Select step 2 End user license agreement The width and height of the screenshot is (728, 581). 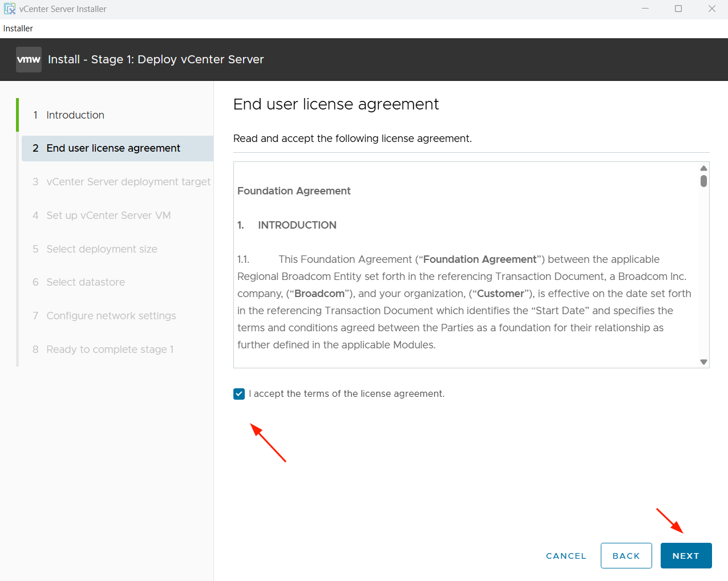tap(118, 148)
